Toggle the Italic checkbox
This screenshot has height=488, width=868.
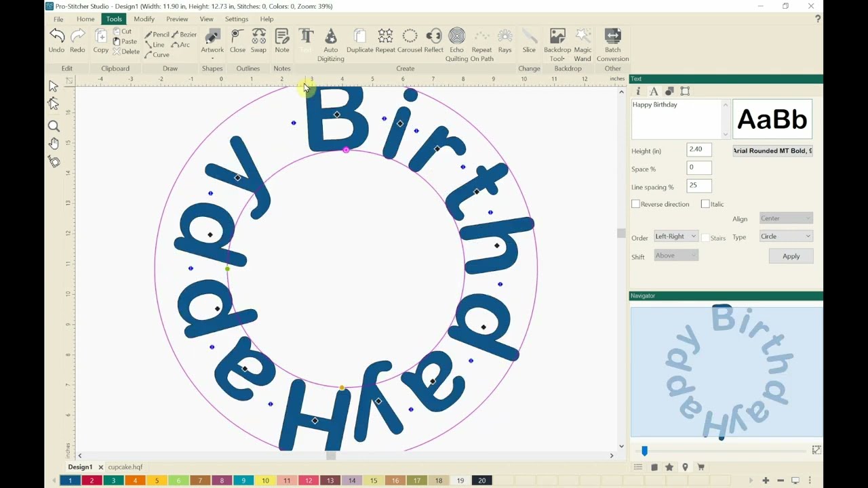(x=705, y=204)
